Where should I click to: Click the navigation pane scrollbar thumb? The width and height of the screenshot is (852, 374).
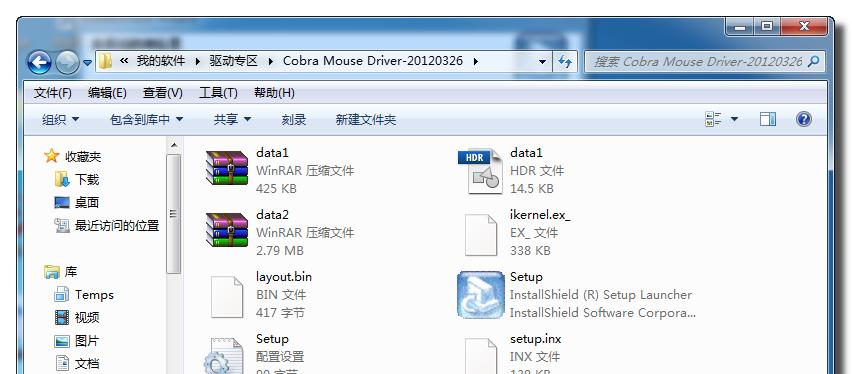point(174,214)
